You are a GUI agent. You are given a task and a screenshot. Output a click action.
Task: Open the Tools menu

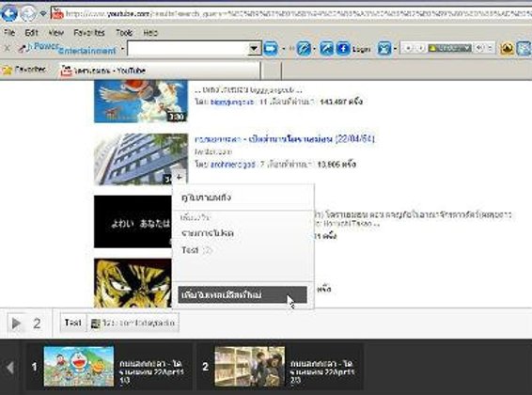coord(124,33)
